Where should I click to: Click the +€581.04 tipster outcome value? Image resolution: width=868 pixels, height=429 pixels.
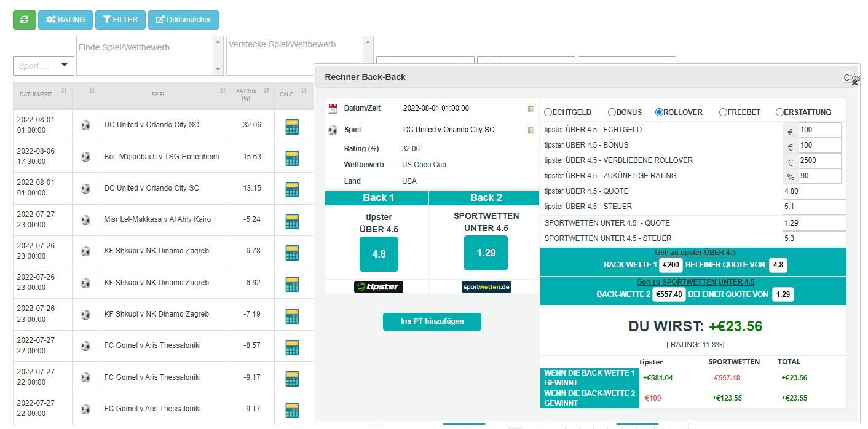click(x=658, y=378)
